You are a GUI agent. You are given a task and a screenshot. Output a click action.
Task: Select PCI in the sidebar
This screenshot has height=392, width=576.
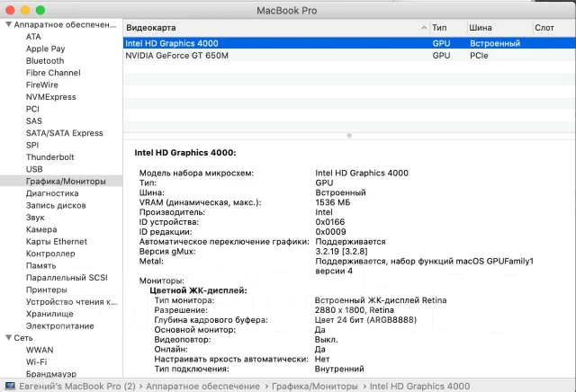pos(32,109)
